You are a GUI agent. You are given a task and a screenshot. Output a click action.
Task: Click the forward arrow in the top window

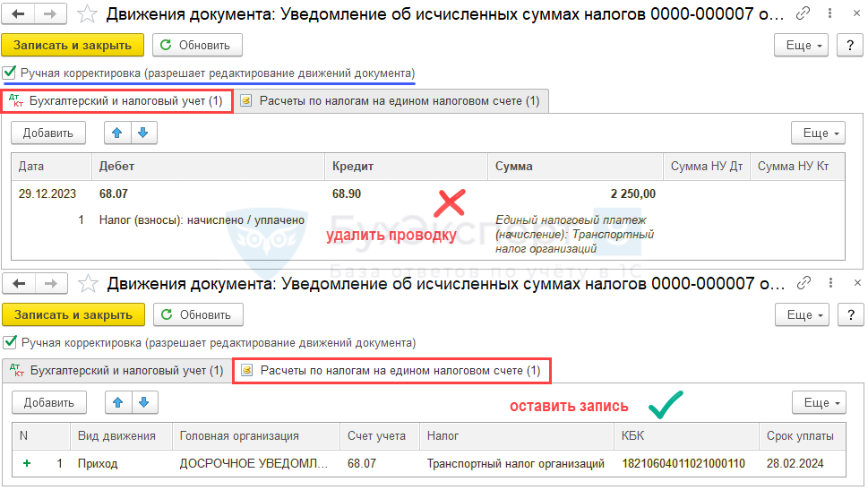(50, 13)
